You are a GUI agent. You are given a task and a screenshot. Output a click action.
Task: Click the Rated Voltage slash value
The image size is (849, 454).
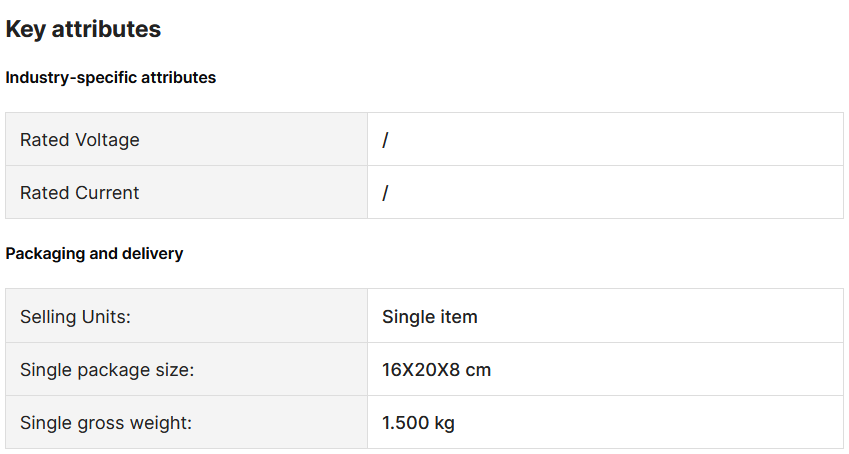tap(385, 140)
